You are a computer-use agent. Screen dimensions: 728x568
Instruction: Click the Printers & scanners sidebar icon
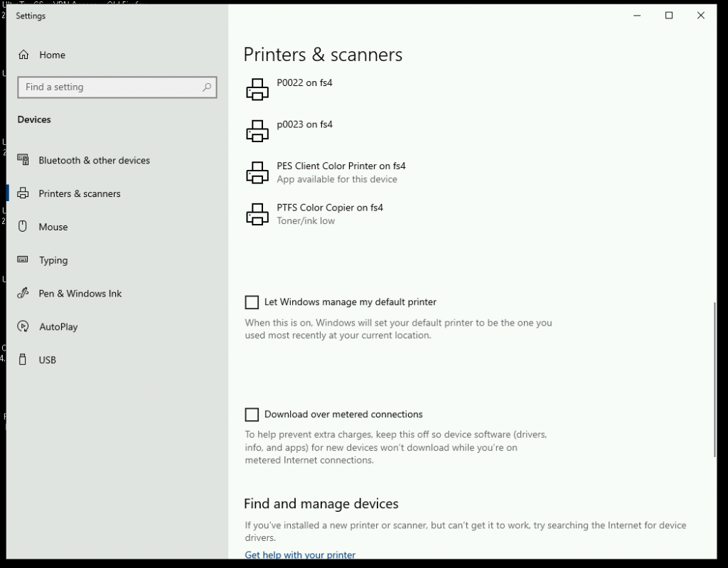click(x=23, y=193)
